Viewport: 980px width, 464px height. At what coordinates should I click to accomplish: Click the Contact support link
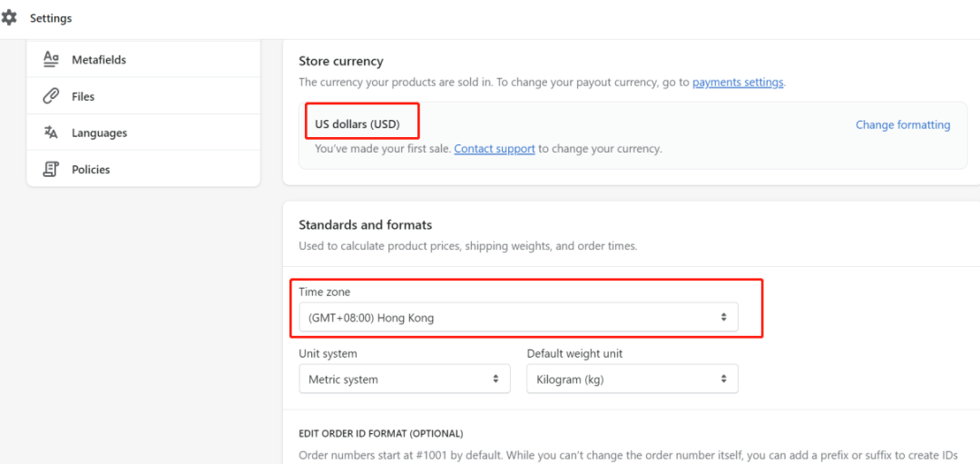[x=495, y=148]
